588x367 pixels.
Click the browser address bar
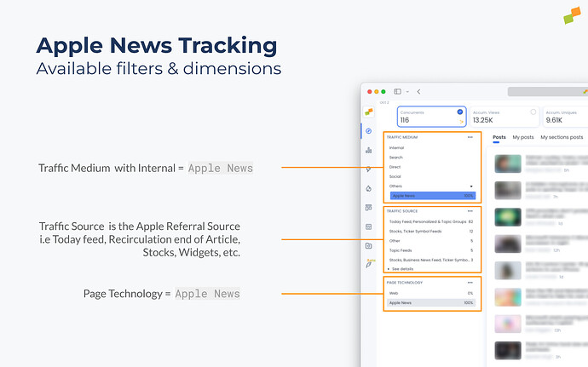coord(547,91)
